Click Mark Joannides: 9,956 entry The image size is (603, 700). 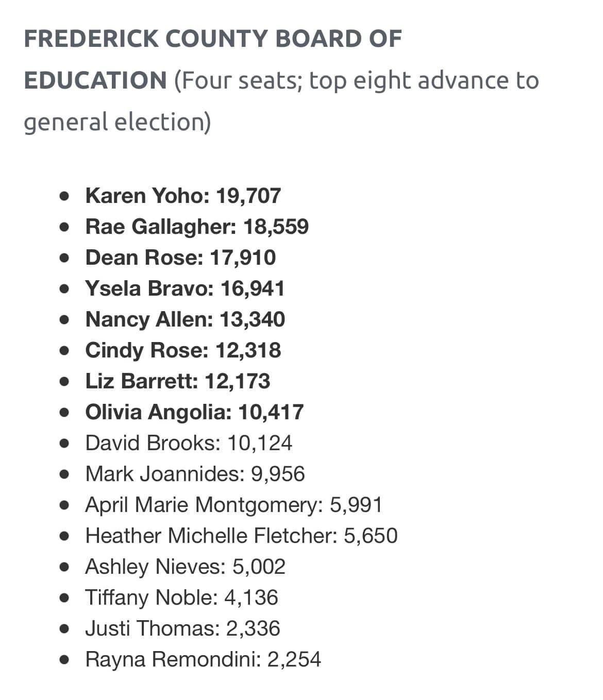195,474
